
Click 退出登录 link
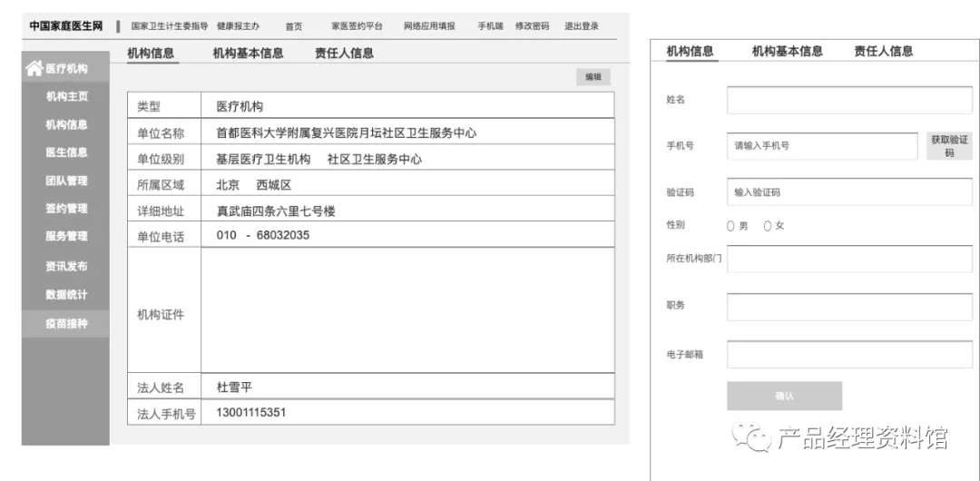pos(582,26)
